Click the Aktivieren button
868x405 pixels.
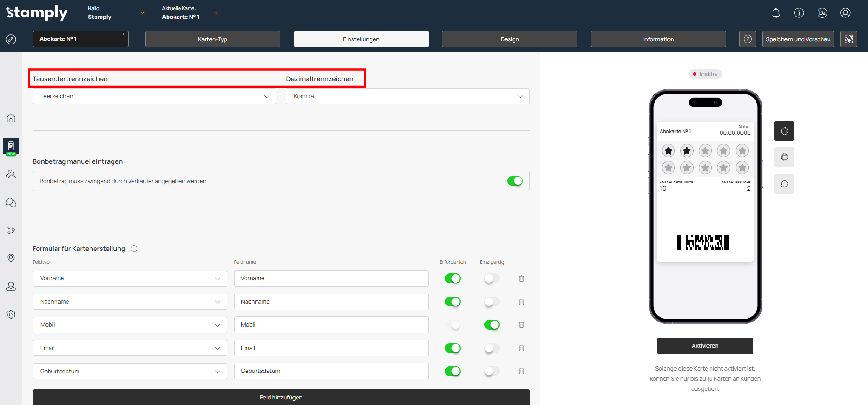705,346
